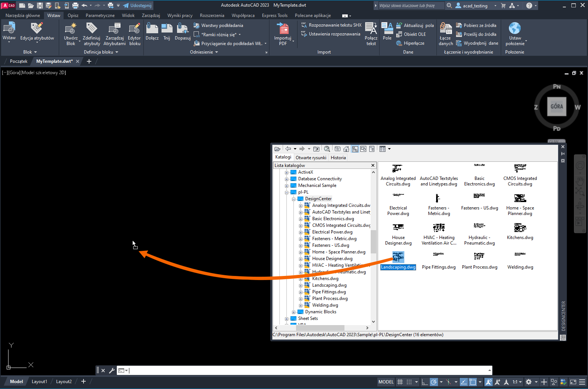This screenshot has width=588, height=389.
Task: Toggle ortho mode in status bar
Action: pos(425,382)
